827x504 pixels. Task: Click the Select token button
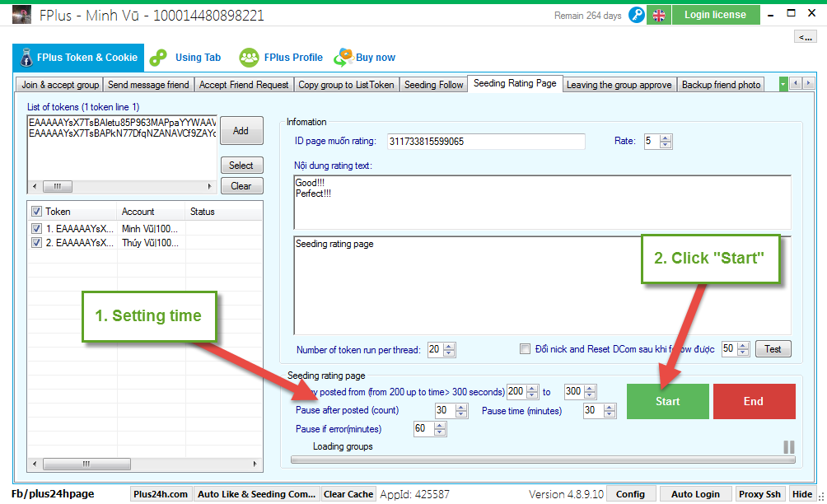(241, 165)
